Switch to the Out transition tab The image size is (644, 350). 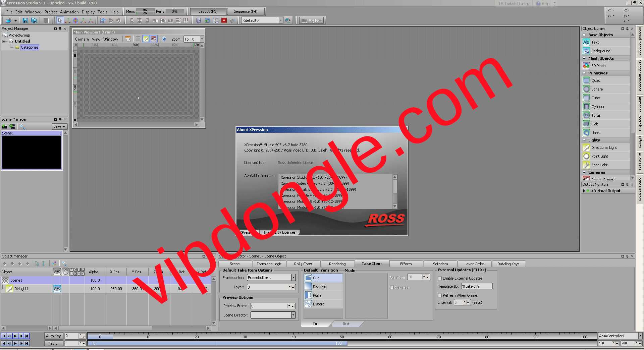tap(346, 324)
